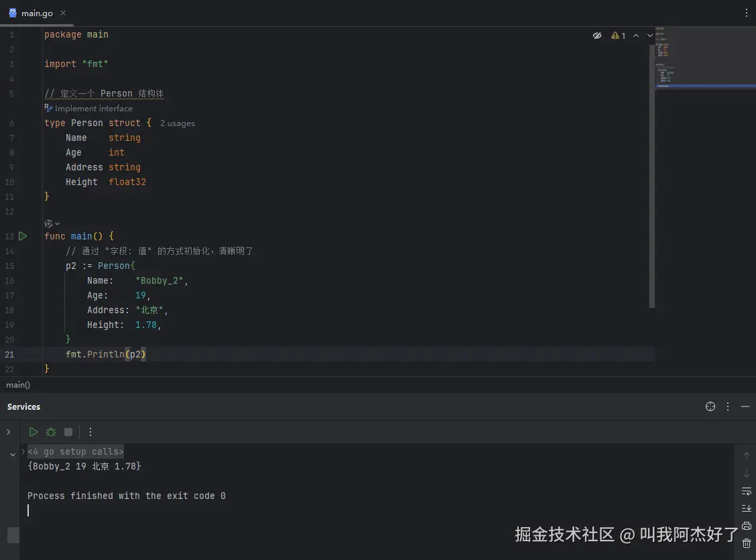Click the float32 type on line 10
This screenshot has width=756, height=560.
click(x=127, y=182)
